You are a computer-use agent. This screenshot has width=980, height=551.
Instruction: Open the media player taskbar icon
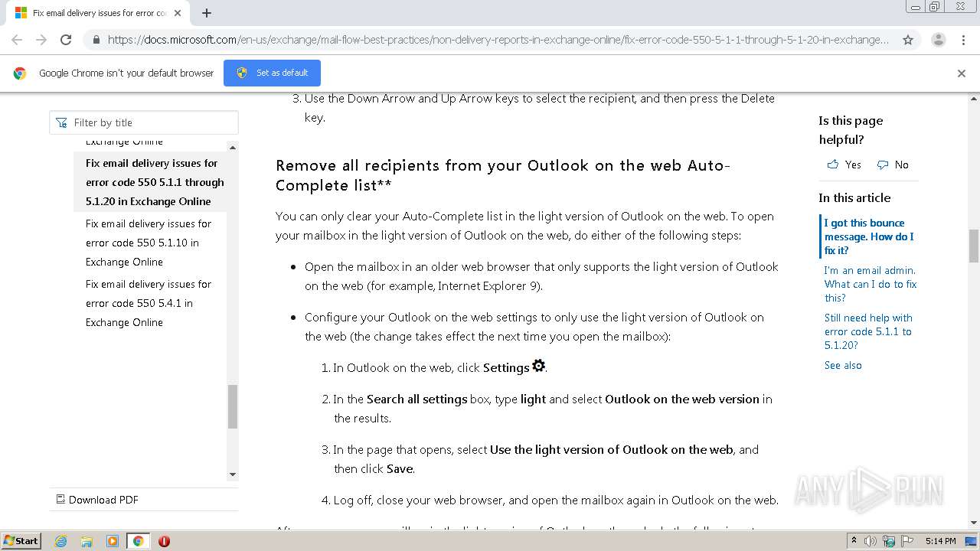click(113, 541)
